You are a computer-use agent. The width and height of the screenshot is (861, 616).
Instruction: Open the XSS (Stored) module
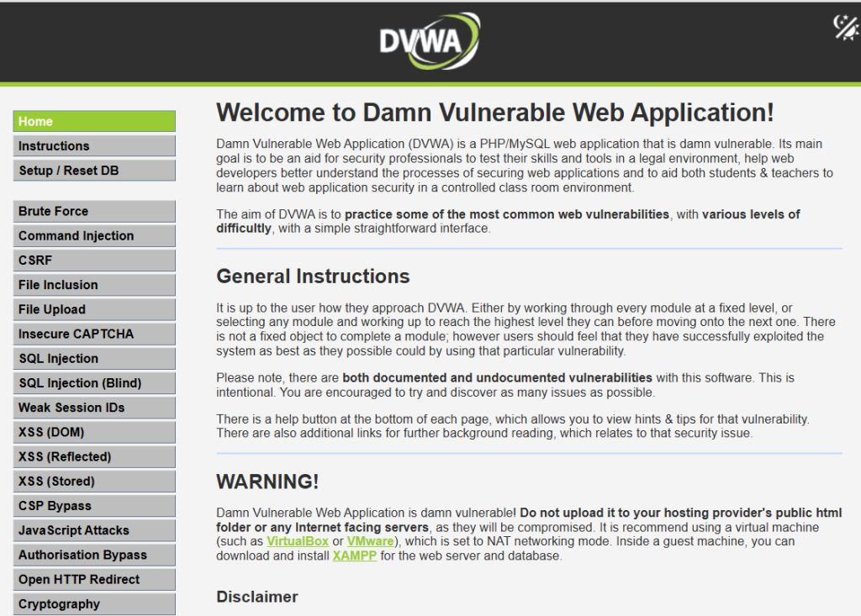94,482
